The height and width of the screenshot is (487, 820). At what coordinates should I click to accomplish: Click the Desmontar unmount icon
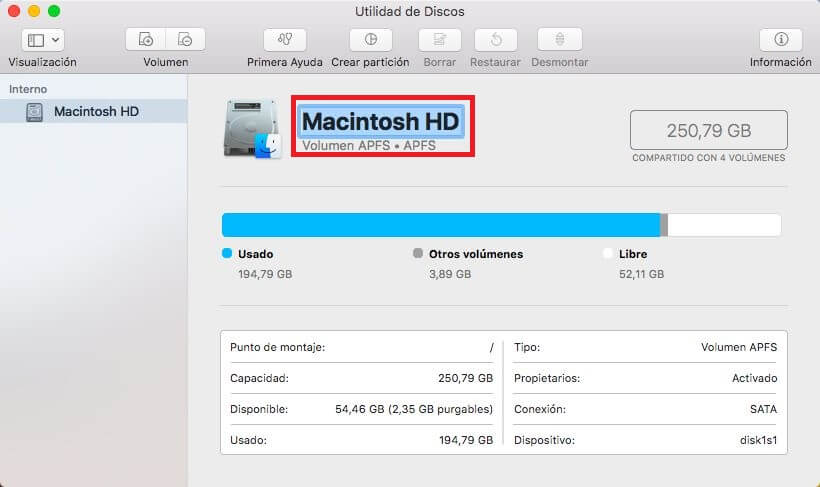click(560, 39)
